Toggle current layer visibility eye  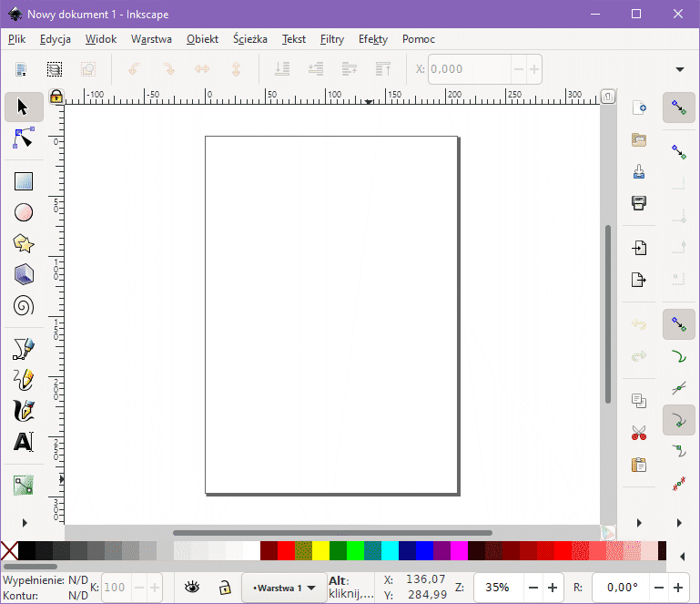(192, 588)
